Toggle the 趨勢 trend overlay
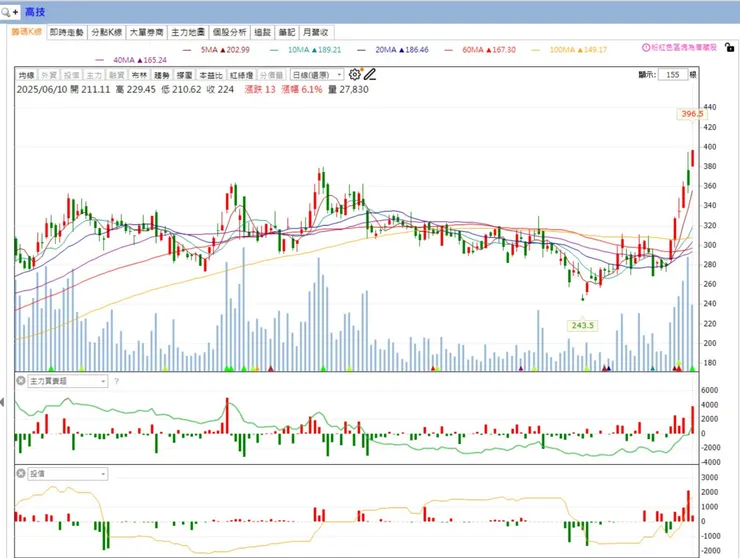740x558 pixels. [x=162, y=75]
